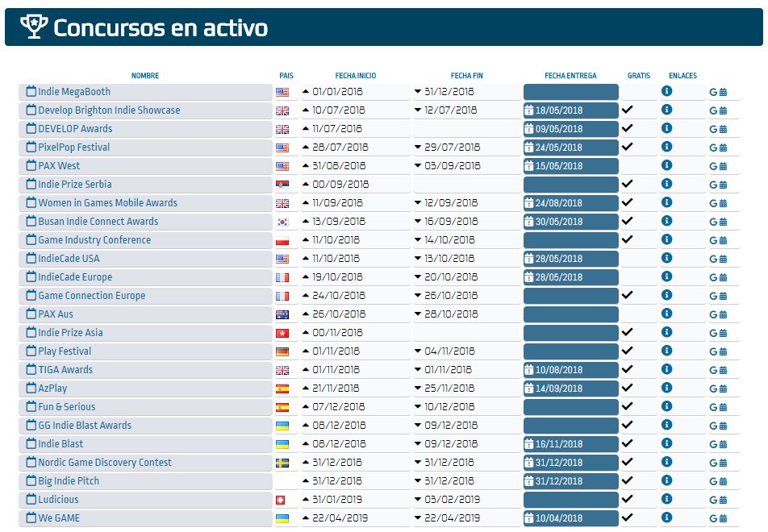
Task: Click calendar link icon for PAX Aus
Action: tap(723, 314)
